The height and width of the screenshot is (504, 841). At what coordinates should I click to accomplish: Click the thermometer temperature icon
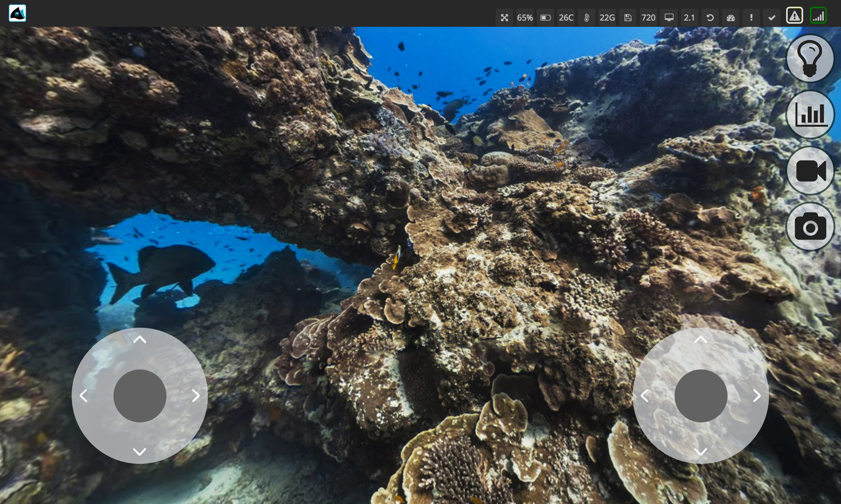point(587,18)
